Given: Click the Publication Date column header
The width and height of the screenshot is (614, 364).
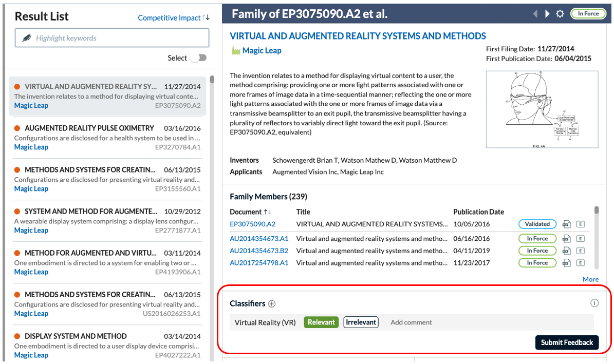Looking at the screenshot, I should coord(478,212).
